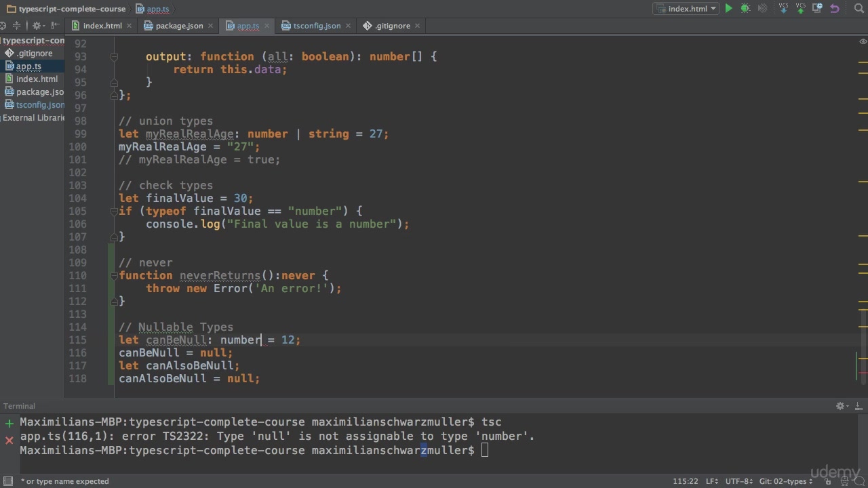This screenshot has width=868, height=488.
Task: Click line number 99 in gutter
Action: [x=81, y=134]
